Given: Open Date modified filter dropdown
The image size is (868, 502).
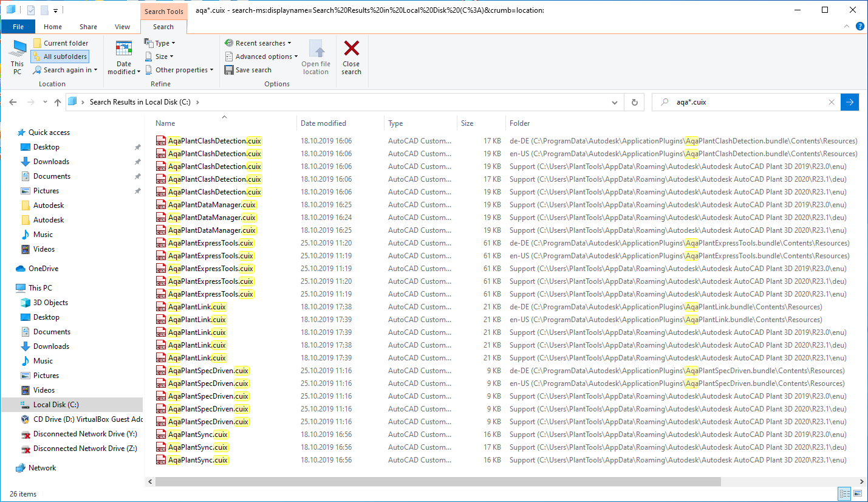Looking at the screenshot, I should (x=124, y=58).
